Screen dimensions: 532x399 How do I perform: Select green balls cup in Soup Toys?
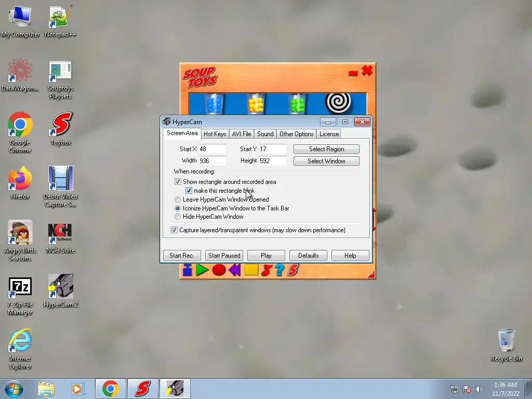pos(298,104)
